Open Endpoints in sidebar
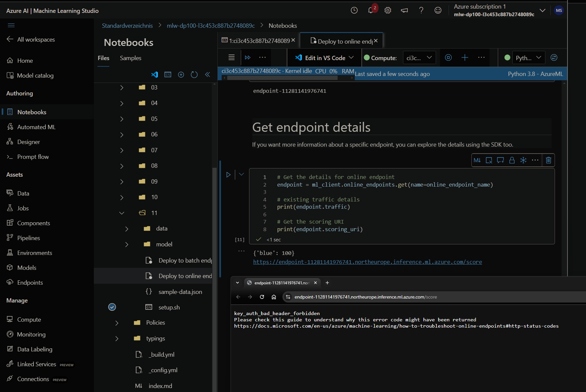This screenshot has width=586, height=392. [x=30, y=283]
